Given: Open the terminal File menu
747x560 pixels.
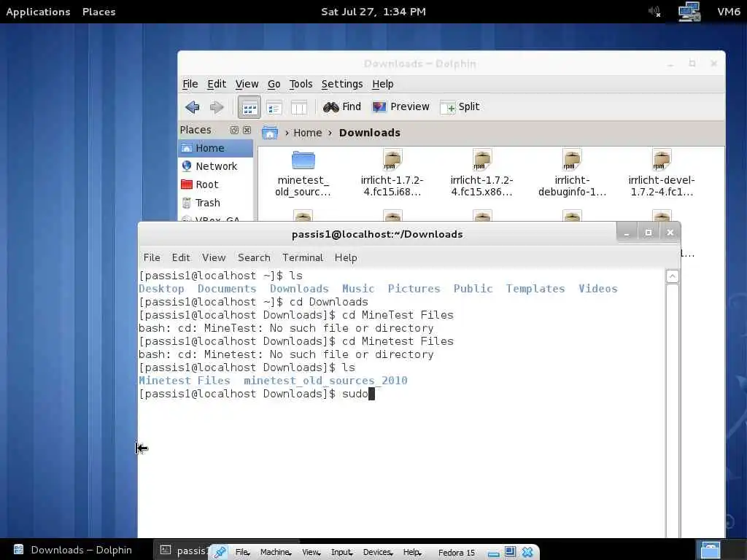Looking at the screenshot, I should pos(152,257).
